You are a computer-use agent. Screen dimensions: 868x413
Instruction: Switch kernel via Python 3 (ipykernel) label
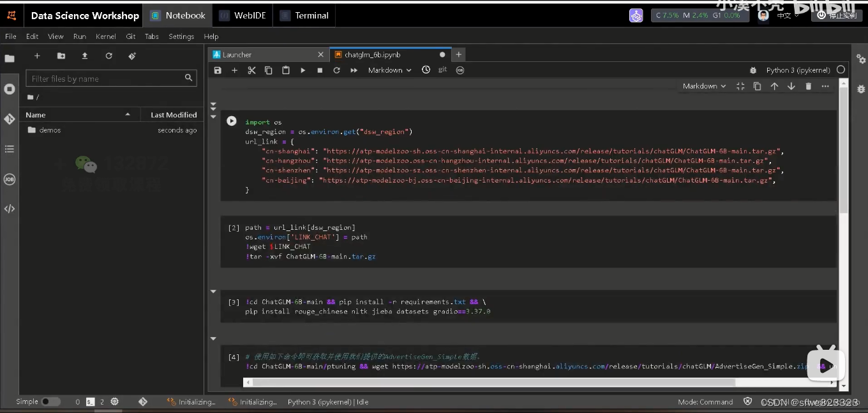click(x=798, y=70)
